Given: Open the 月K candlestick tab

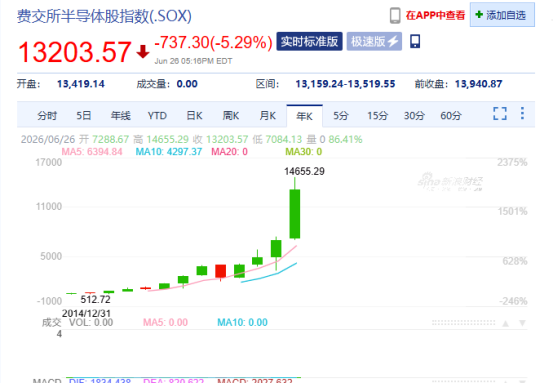Looking at the screenshot, I should pos(267,116).
